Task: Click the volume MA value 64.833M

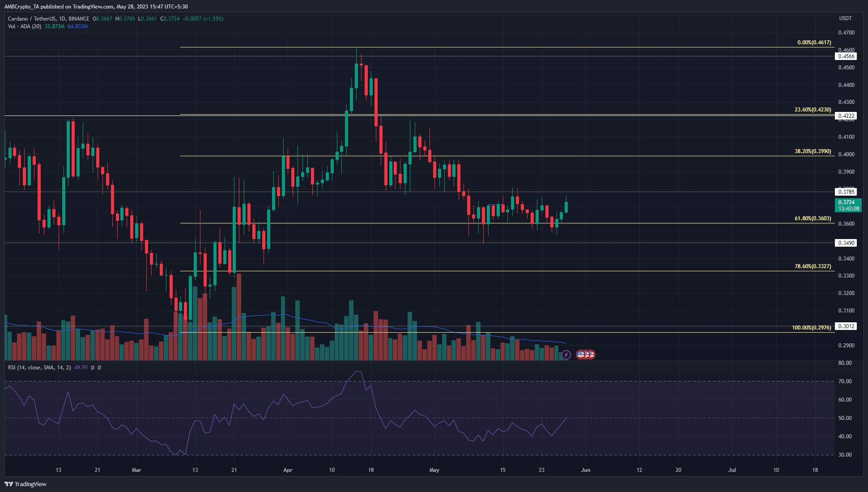Action: [x=78, y=26]
